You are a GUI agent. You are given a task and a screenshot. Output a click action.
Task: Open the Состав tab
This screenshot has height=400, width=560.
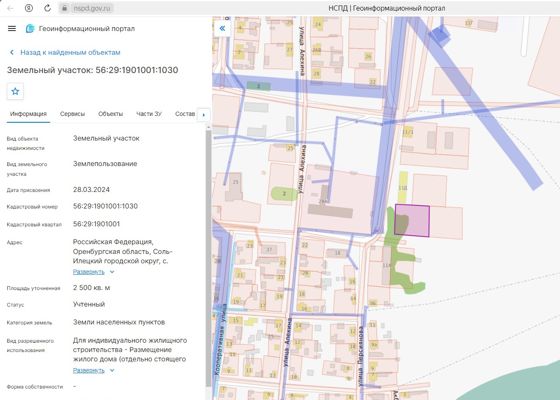[185, 114]
